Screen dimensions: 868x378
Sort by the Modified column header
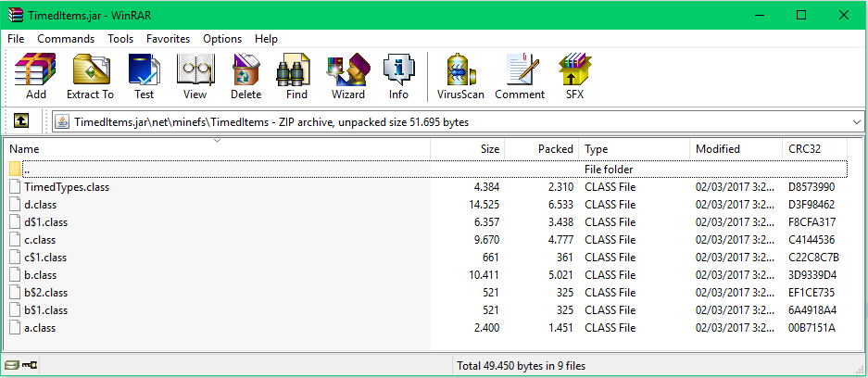click(736, 149)
